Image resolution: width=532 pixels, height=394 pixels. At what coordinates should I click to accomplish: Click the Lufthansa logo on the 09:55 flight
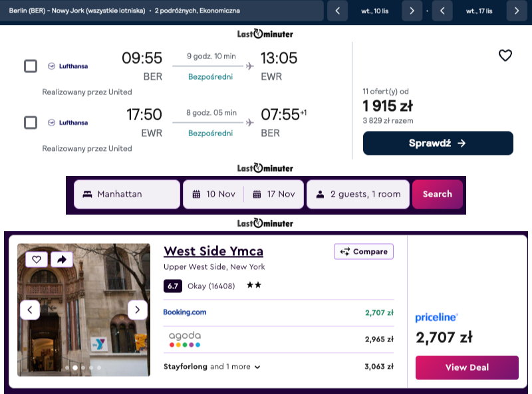pyautogui.click(x=68, y=66)
